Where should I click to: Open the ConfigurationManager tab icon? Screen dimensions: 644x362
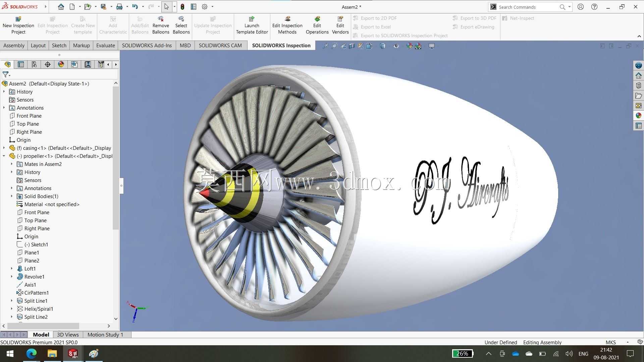pos(34,64)
